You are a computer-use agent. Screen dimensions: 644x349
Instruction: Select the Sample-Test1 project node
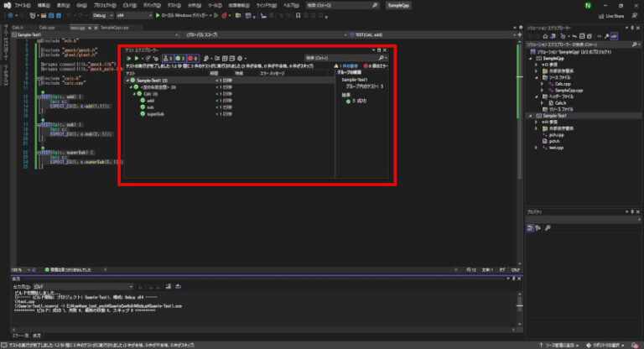554,116
